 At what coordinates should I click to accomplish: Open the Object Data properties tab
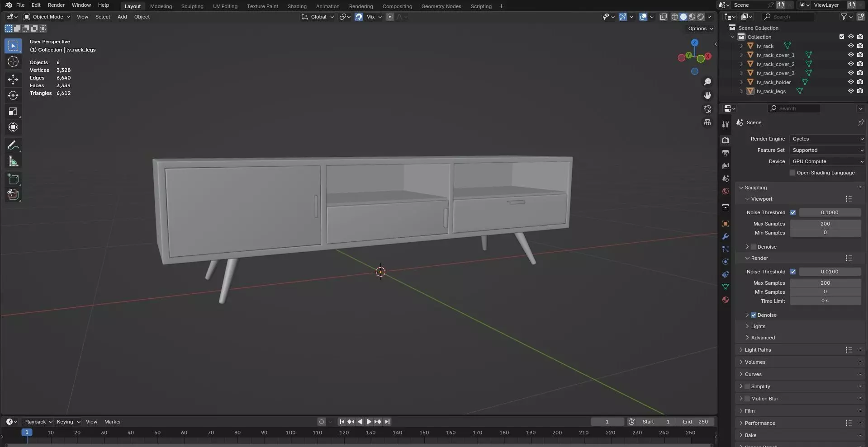coord(726,287)
